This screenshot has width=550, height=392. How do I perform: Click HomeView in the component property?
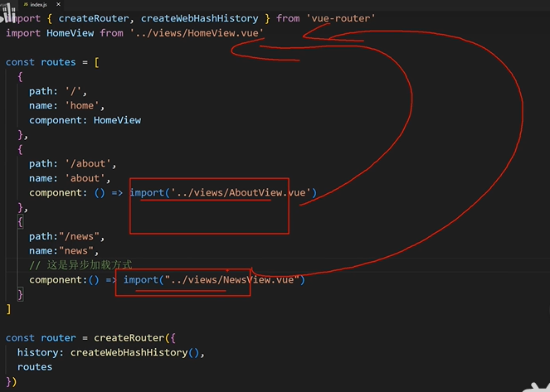pyautogui.click(x=117, y=120)
